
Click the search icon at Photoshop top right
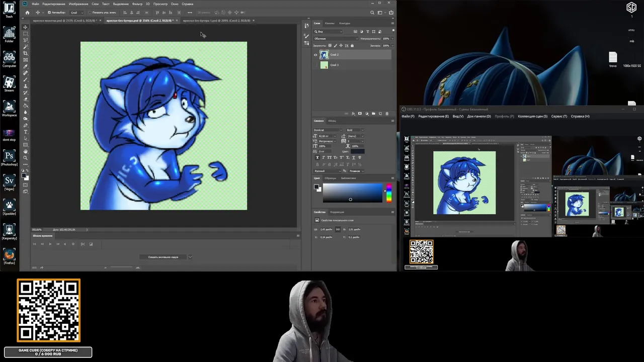pos(372,13)
